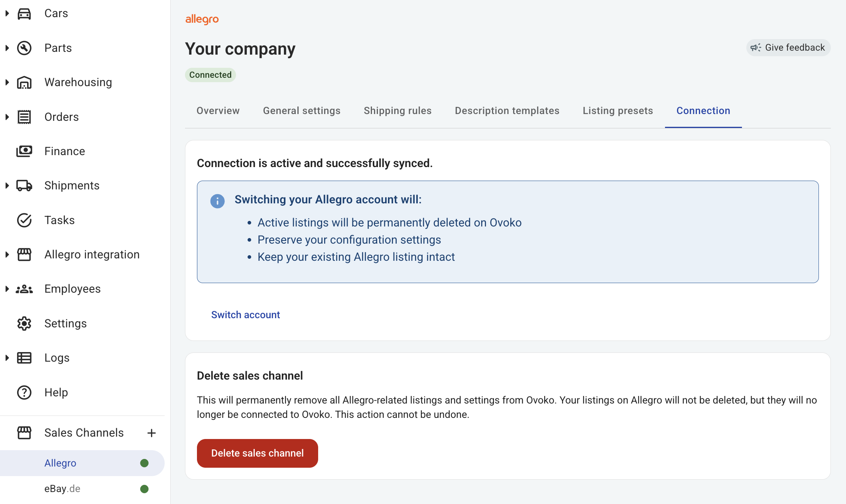Select the Listing presets tab
This screenshot has height=504, width=846.
pyautogui.click(x=618, y=111)
